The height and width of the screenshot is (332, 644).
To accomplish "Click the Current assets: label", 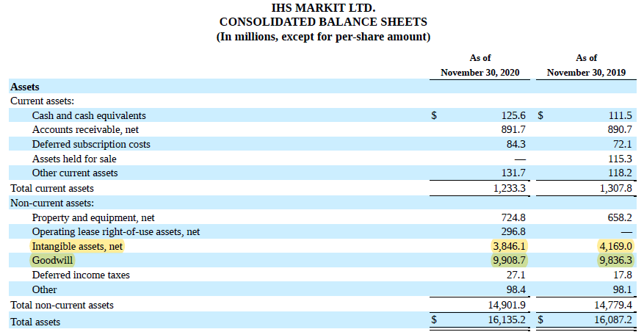I will [x=43, y=101].
